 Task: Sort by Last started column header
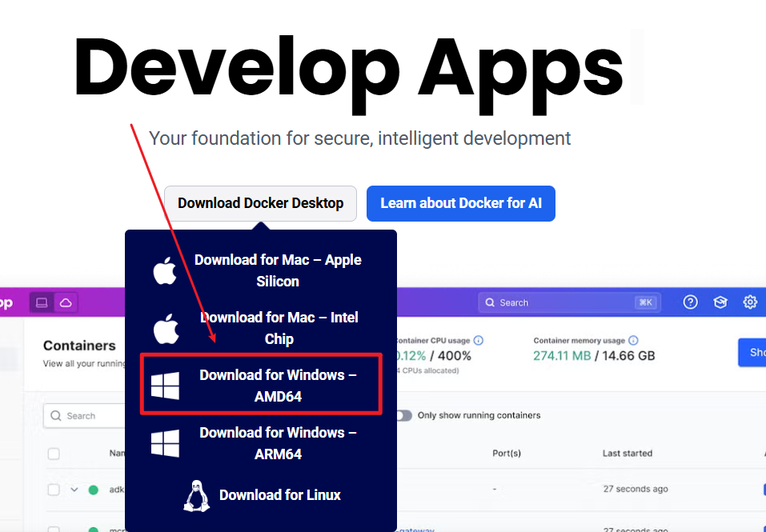click(628, 454)
